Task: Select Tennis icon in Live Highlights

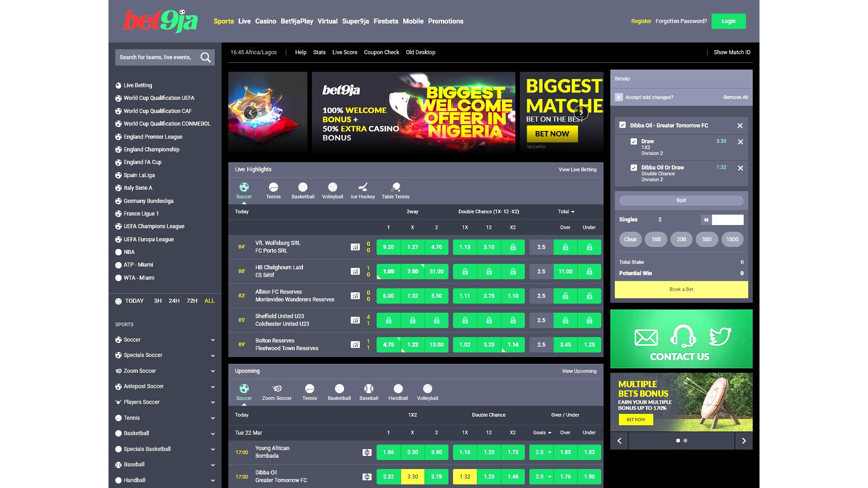Action: coord(274,187)
